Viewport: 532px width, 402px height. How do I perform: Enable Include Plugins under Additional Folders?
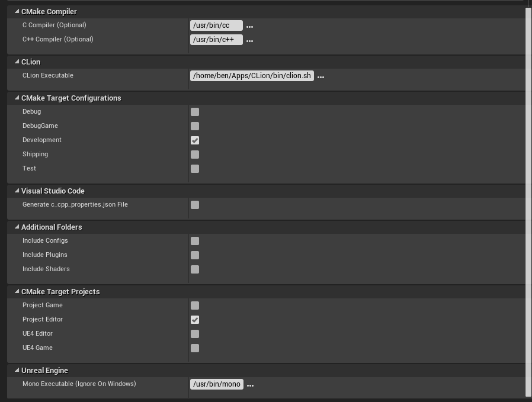(x=195, y=255)
